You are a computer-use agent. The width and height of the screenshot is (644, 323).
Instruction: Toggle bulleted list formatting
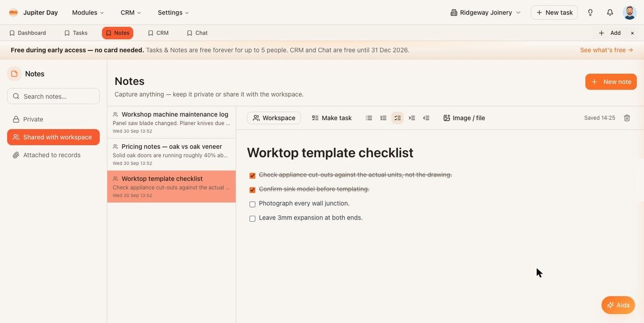369,118
